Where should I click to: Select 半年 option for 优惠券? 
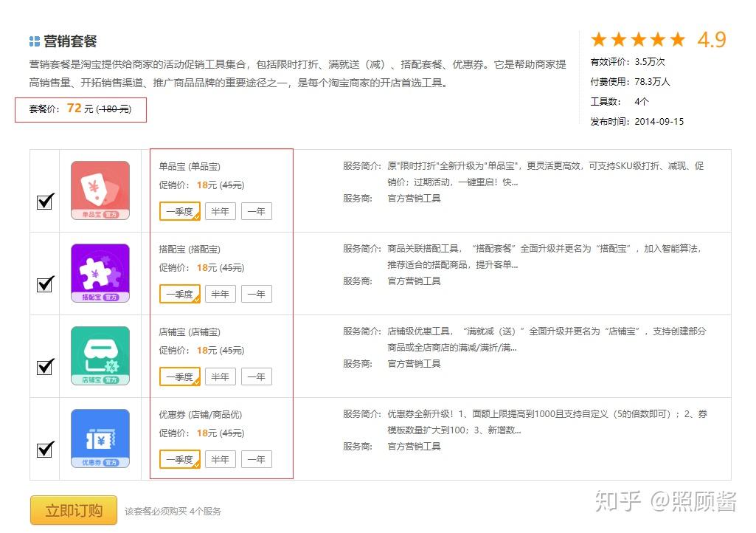(x=221, y=460)
